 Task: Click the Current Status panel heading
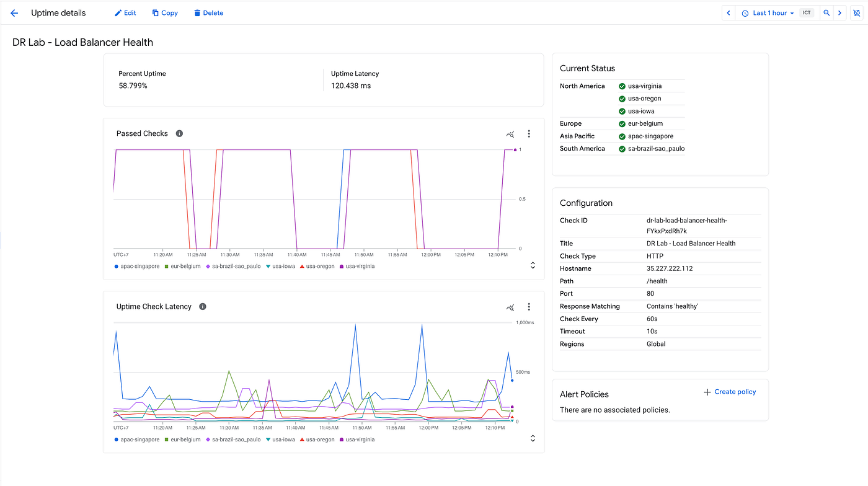pyautogui.click(x=587, y=68)
